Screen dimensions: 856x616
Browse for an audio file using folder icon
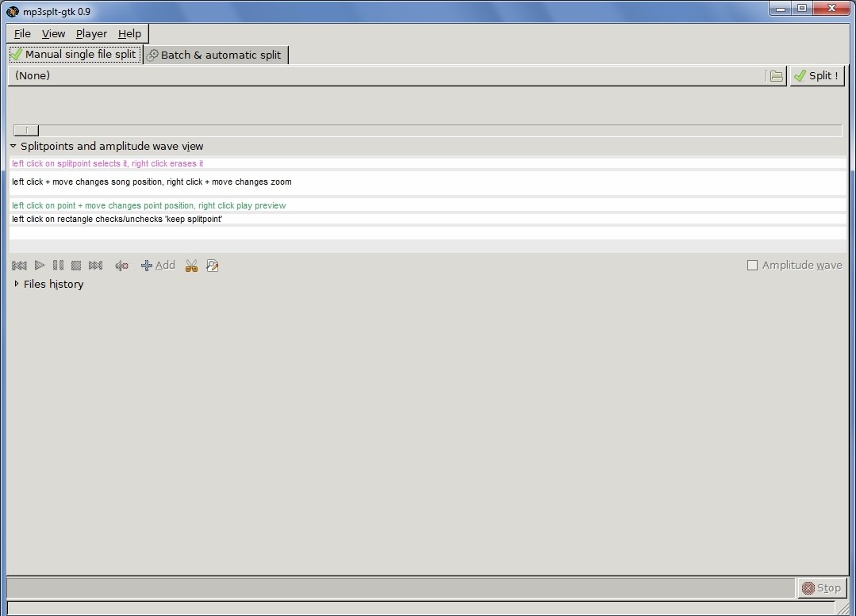point(776,75)
